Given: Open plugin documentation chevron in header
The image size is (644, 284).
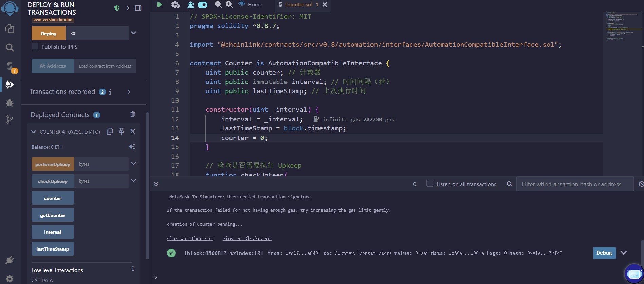Looking at the screenshot, I should 128,8.
